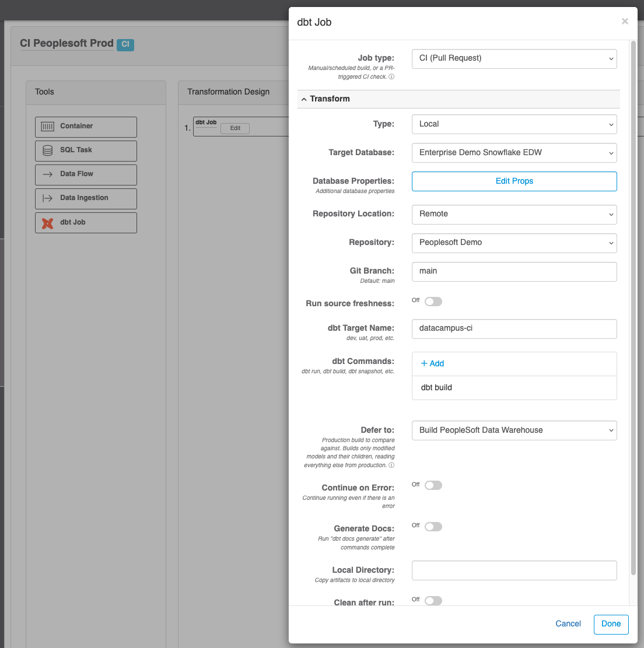Open the Defer to dropdown
644x648 pixels.
tap(514, 430)
